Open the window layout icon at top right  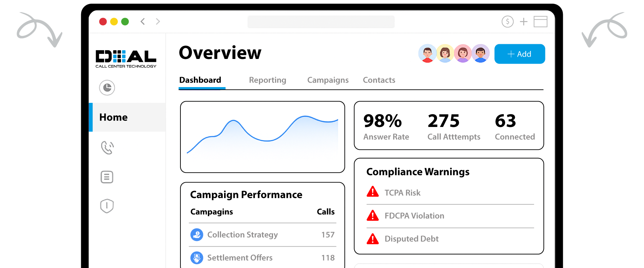pyautogui.click(x=540, y=22)
